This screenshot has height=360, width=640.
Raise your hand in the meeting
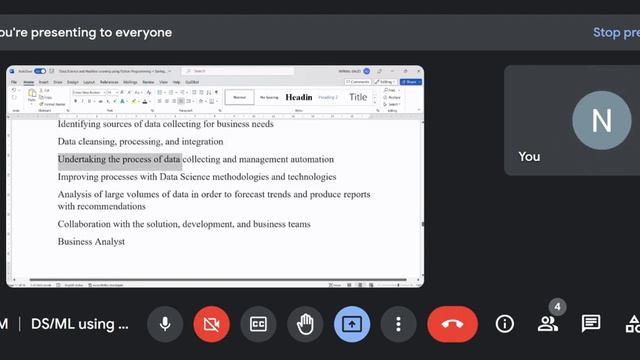[305, 324]
